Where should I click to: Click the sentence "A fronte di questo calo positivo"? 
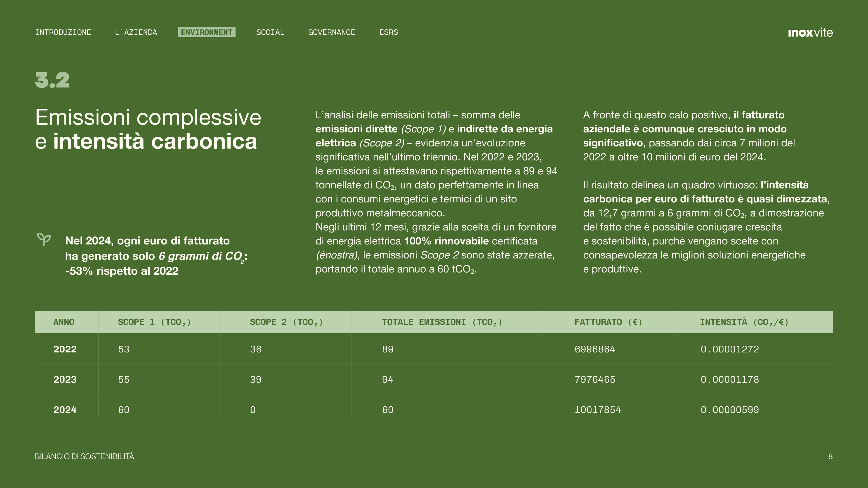click(x=656, y=115)
